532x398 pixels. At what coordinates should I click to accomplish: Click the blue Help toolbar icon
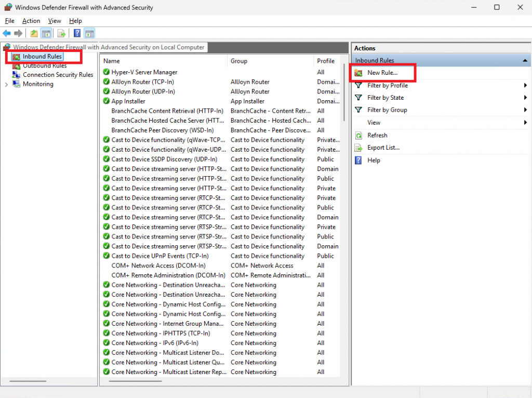click(77, 33)
